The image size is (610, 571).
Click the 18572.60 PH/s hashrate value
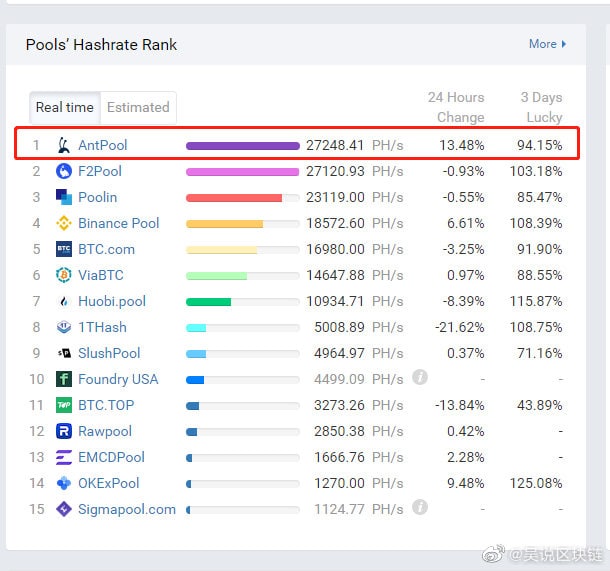(x=355, y=223)
